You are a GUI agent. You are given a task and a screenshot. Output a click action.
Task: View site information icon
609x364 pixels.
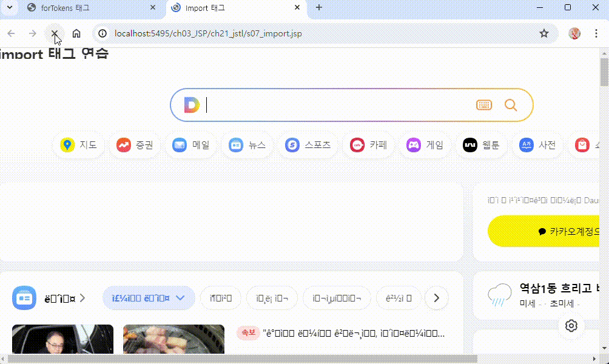point(102,33)
